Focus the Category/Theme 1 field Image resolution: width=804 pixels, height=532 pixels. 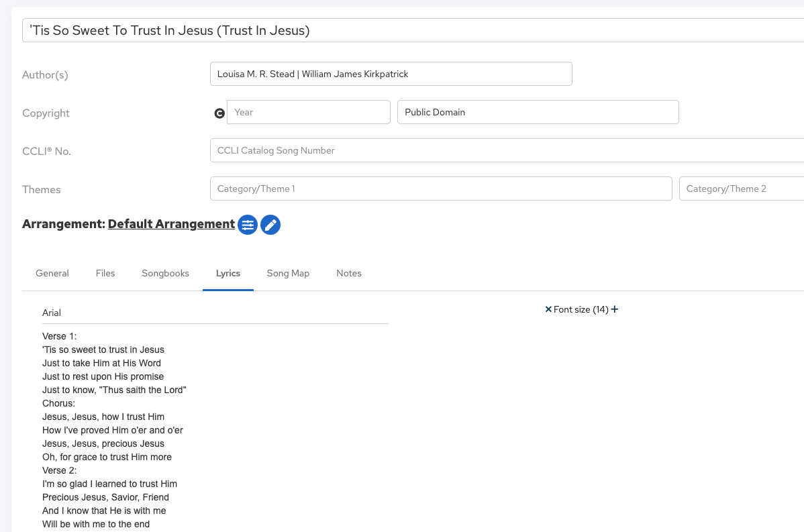click(x=440, y=189)
